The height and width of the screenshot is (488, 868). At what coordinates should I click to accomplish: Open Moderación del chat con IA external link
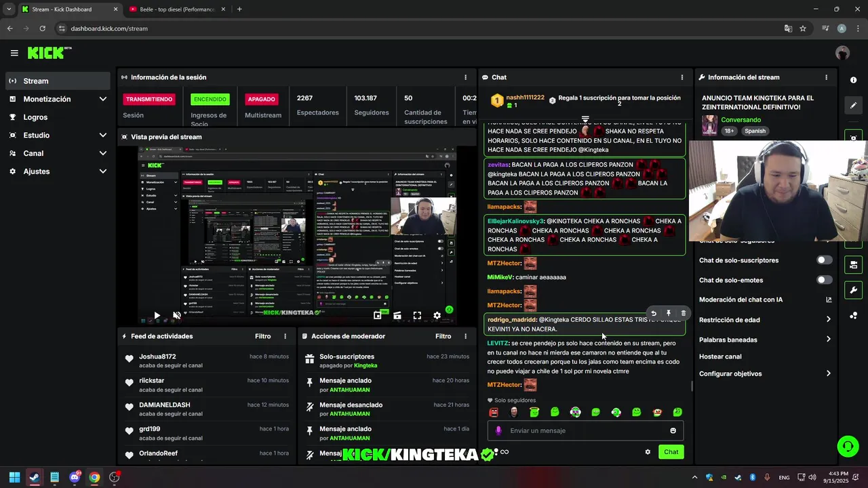point(829,300)
